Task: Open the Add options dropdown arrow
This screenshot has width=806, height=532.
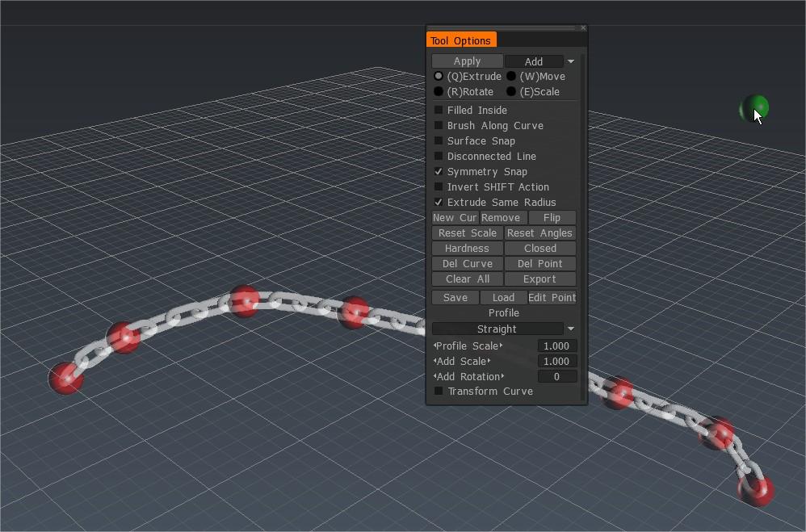Action: click(570, 61)
